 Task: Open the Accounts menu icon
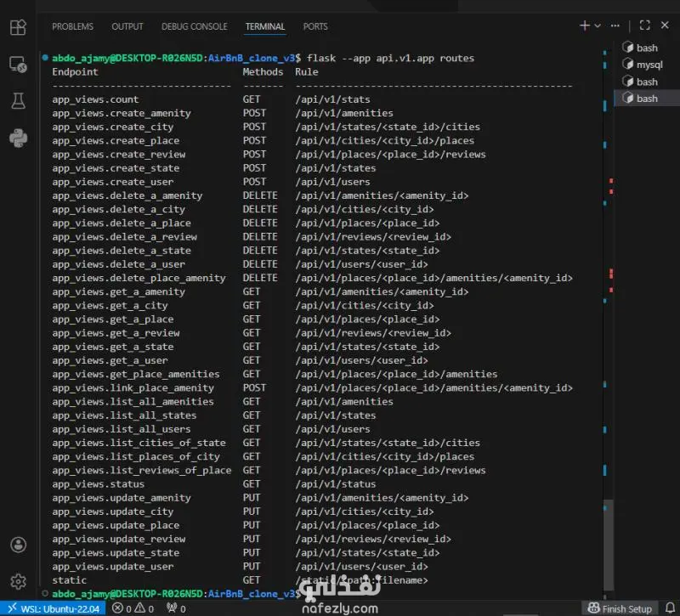18,545
